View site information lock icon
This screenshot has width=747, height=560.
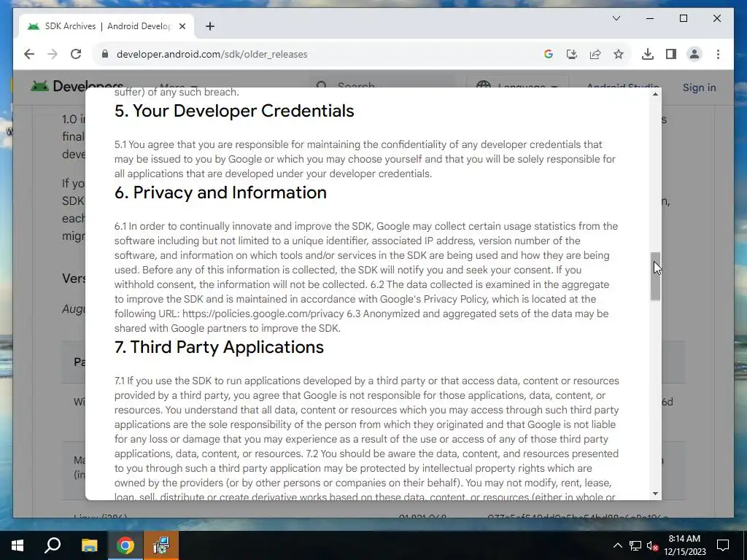(105, 54)
